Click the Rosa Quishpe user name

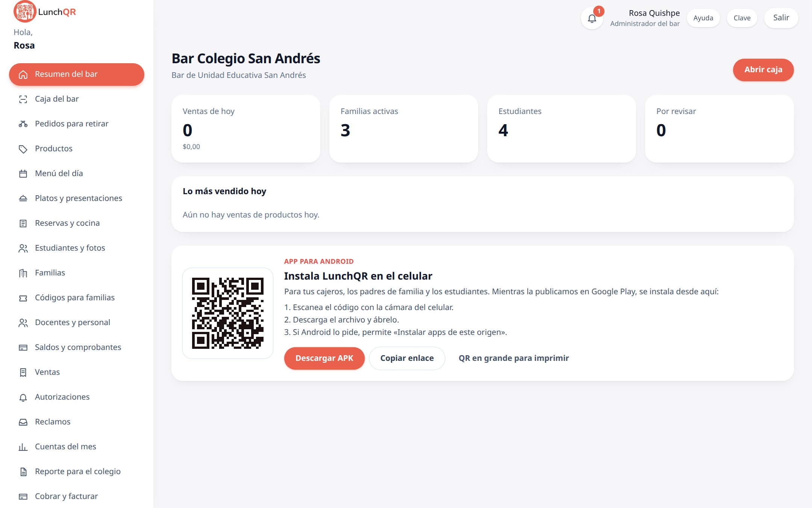[654, 13]
